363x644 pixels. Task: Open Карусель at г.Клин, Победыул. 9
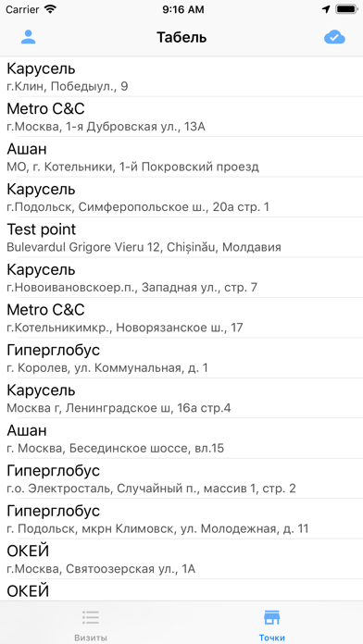pos(181,77)
